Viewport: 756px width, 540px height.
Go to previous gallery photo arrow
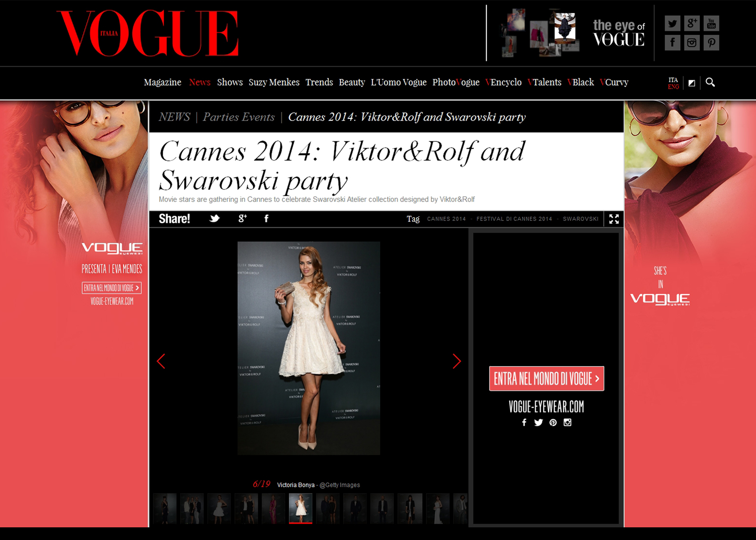[161, 361]
